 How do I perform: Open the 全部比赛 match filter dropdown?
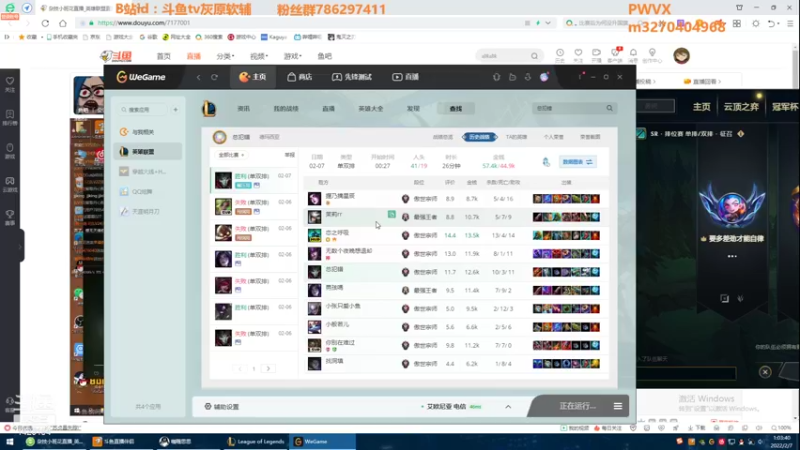click(x=231, y=155)
